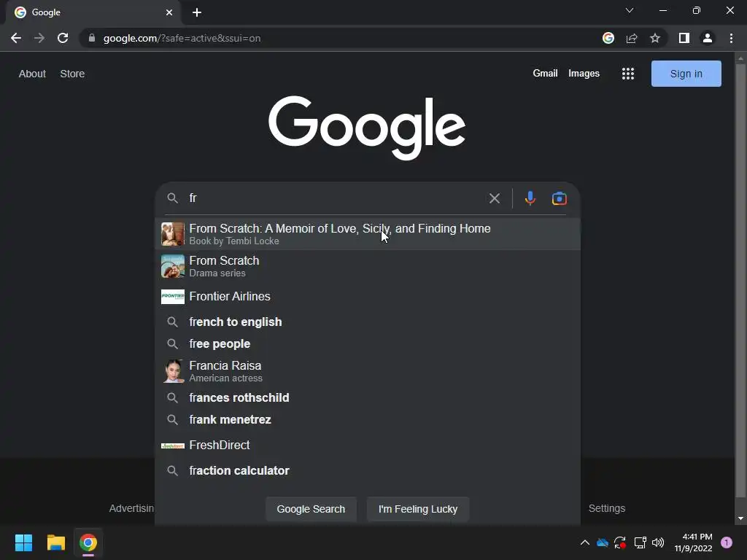Click the Frontier Airlines logo
The image size is (747, 560).
172,296
